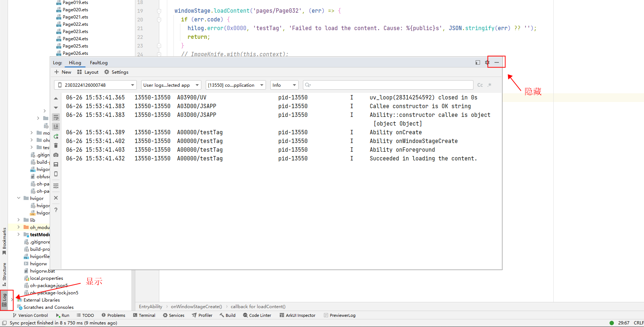Open Profiler tool window

coord(202,315)
